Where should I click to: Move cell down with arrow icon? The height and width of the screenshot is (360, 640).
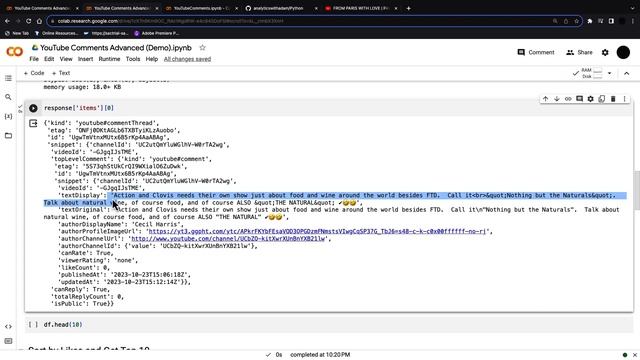pos(557,99)
